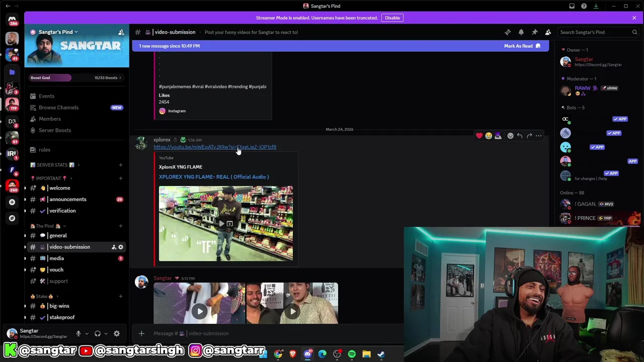Image resolution: width=644 pixels, height=362 pixels.
Task: Open edit channel gear on video-submission
Action: click(121, 247)
